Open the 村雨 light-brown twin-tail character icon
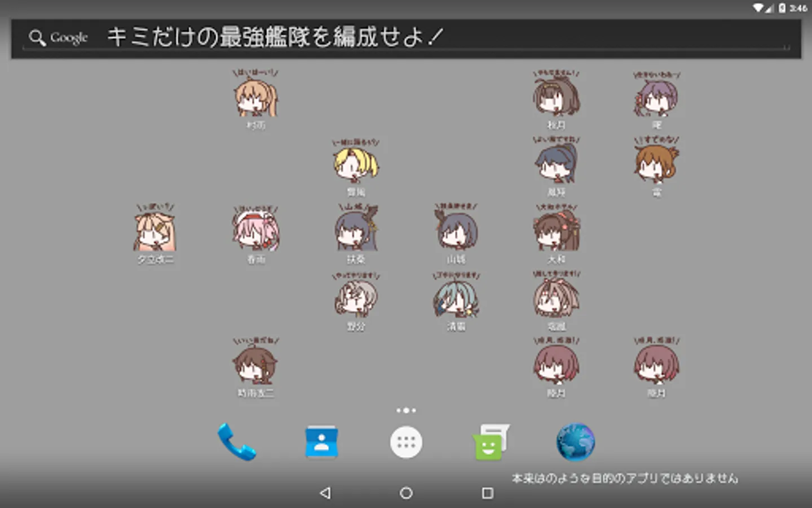812x508 pixels. 256,99
